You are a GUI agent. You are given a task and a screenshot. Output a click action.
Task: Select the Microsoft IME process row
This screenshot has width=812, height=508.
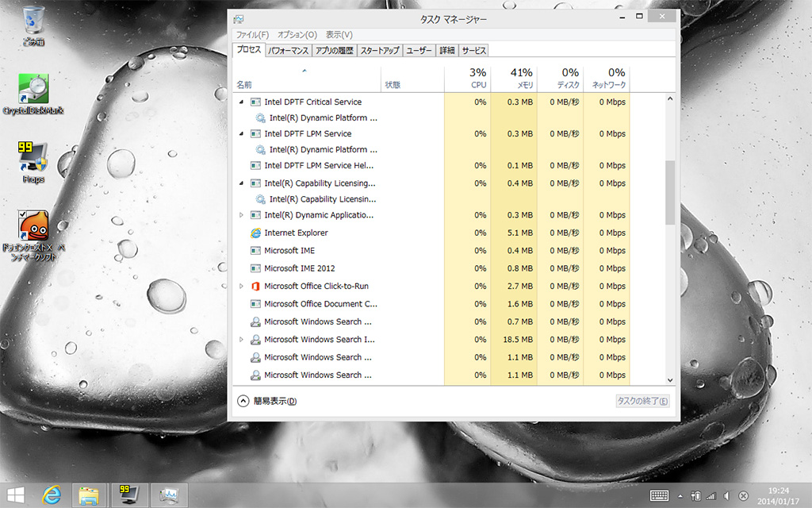pos(431,250)
